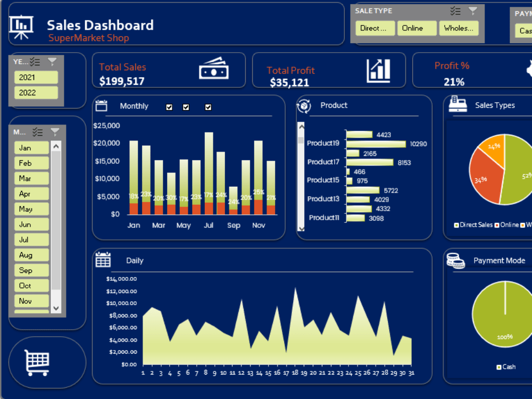Click the coin stack icon next to Payment Mode

(x=455, y=261)
